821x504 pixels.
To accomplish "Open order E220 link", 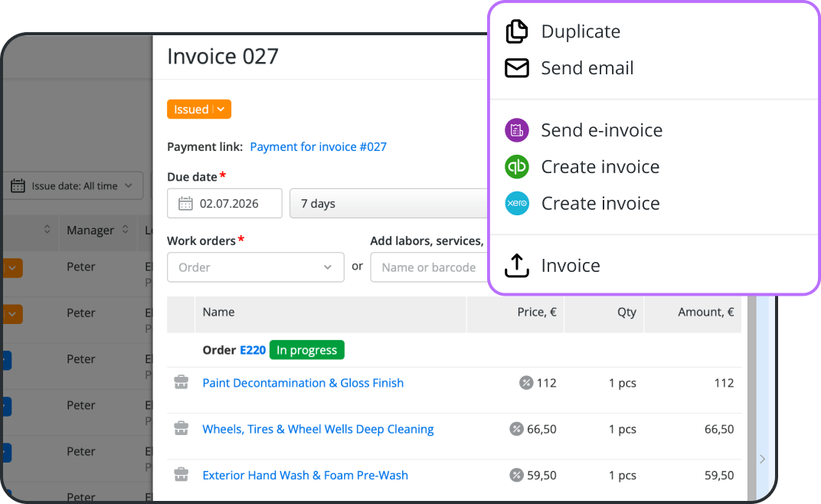I will pyautogui.click(x=253, y=350).
